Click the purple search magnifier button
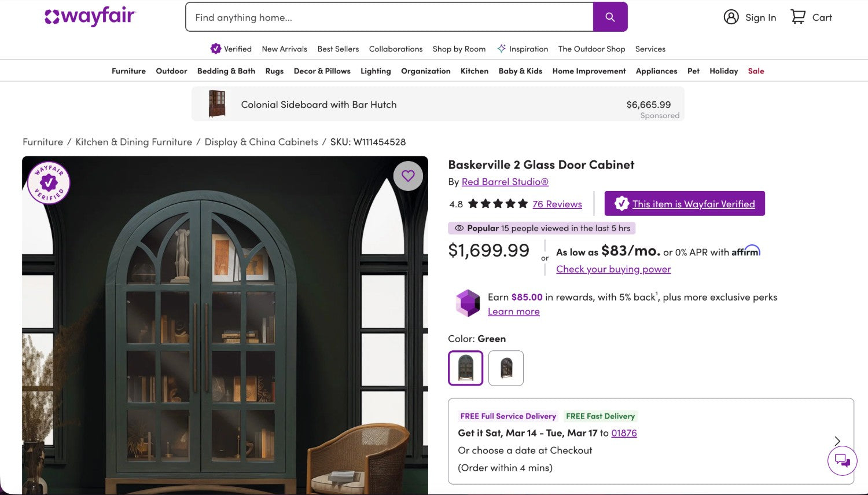This screenshot has height=495, width=868. 610,17
